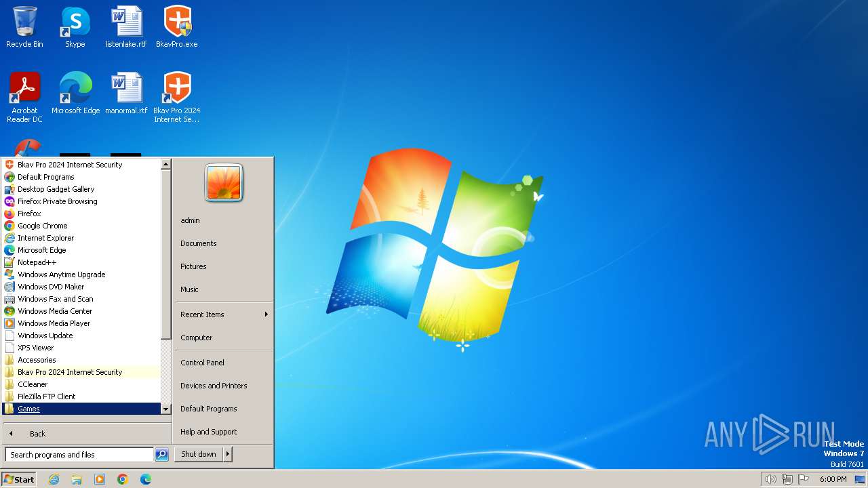Open XPS Viewer from program list

[81, 348]
